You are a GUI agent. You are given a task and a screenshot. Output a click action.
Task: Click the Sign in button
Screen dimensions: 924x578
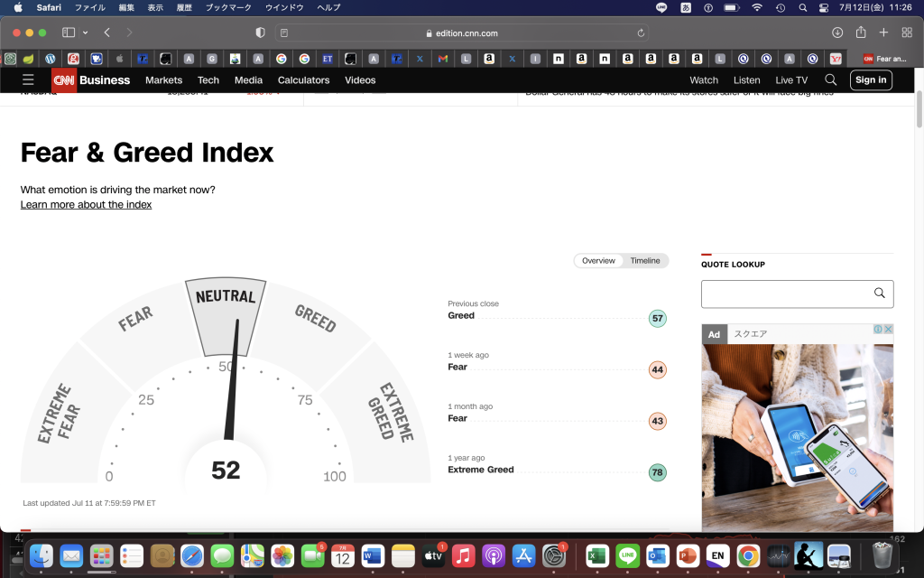click(870, 79)
